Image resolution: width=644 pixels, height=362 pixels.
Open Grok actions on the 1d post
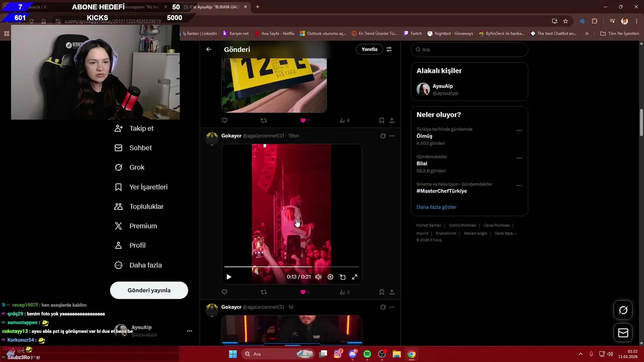[x=383, y=307]
